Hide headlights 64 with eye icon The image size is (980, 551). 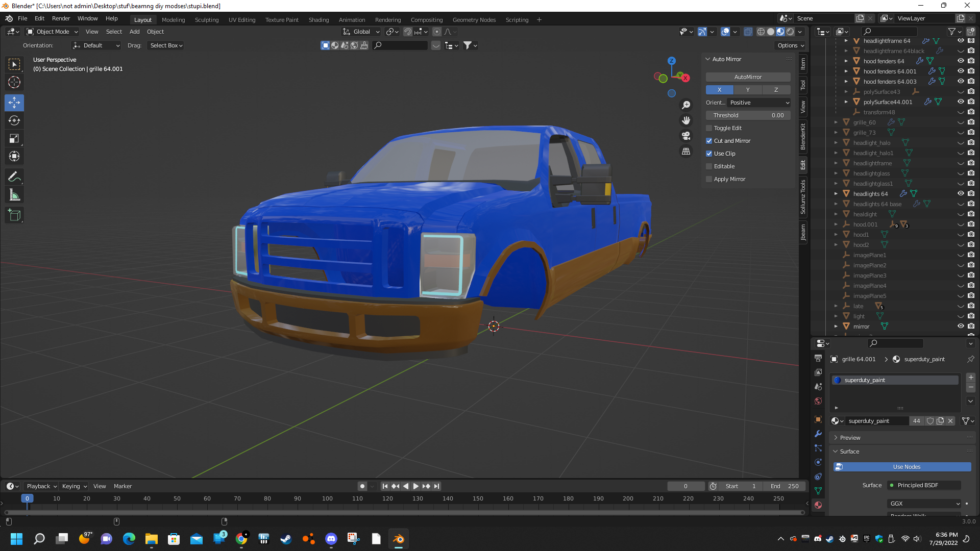click(x=961, y=194)
